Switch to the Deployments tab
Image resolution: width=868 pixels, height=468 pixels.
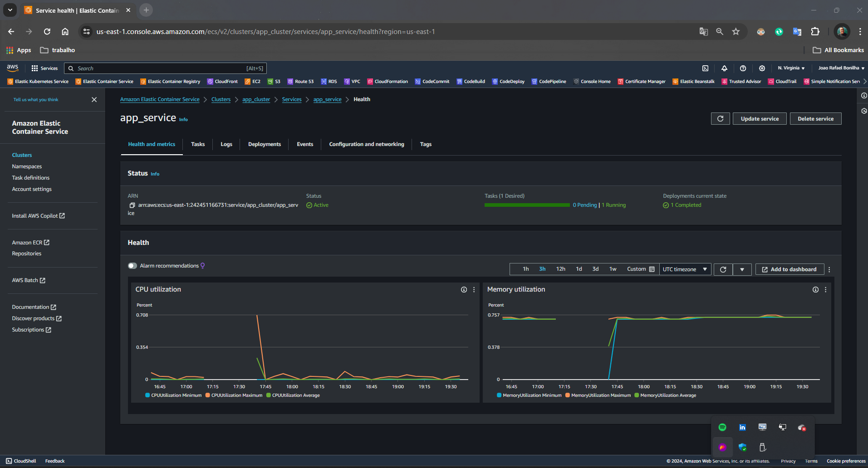[265, 144]
